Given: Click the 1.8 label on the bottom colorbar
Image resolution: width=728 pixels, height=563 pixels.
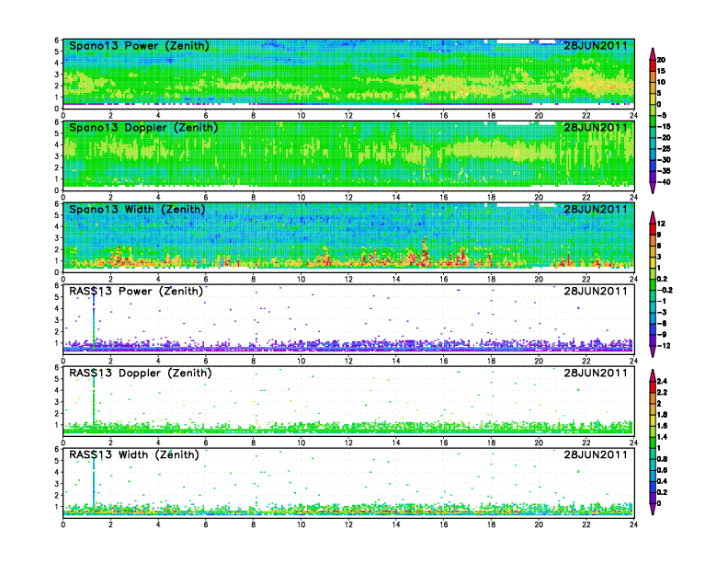Looking at the screenshot, I should click(662, 414).
